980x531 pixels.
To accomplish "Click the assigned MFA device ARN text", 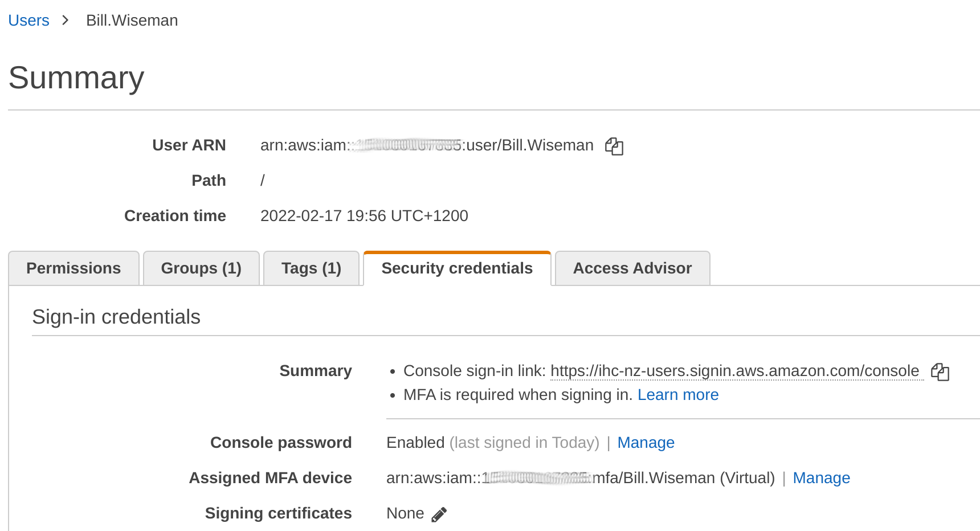I will [581, 478].
